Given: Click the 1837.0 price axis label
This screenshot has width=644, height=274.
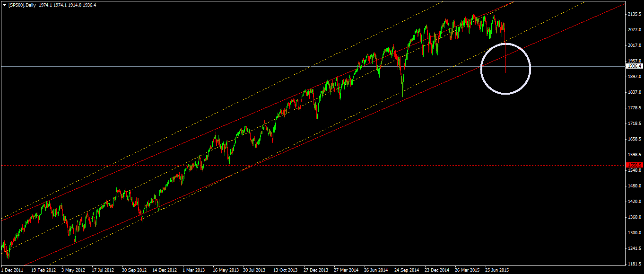Looking at the screenshot, I should [634, 92].
